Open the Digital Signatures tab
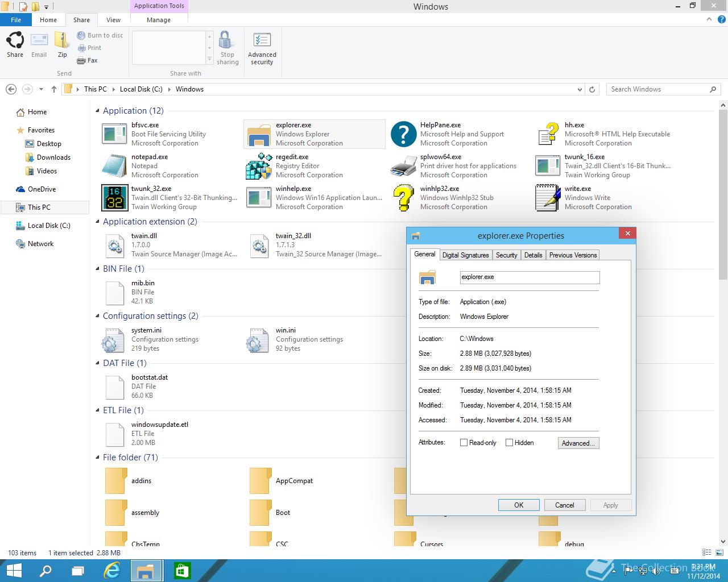728x582 pixels. coord(465,255)
